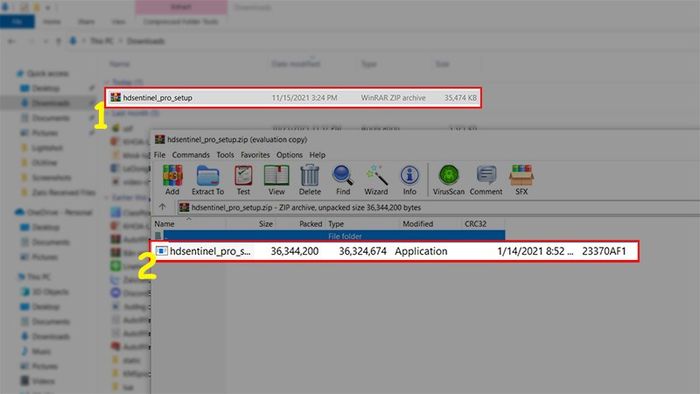Select Zalo Received Files in sidebar
The width and height of the screenshot is (700, 394).
point(64,192)
